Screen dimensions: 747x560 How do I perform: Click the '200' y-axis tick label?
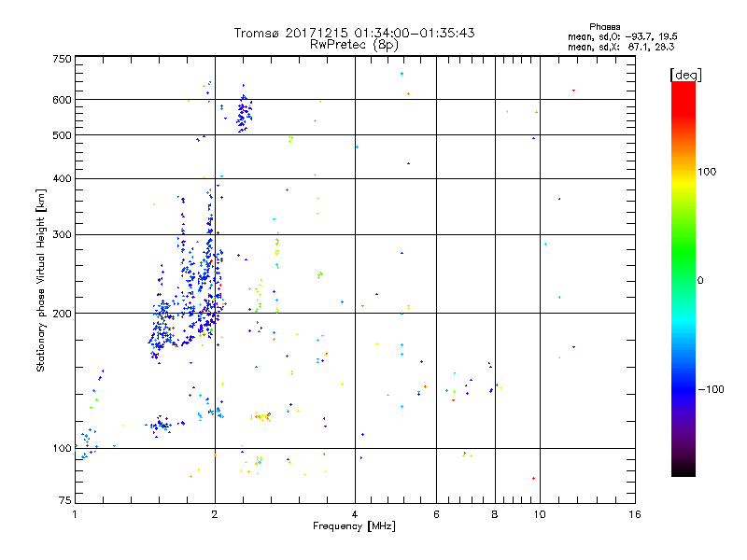coord(62,314)
